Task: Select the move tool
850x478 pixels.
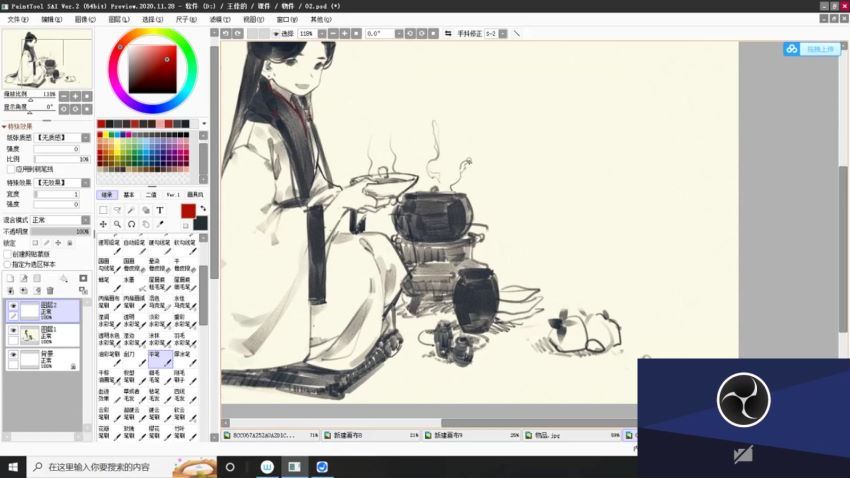Action: tap(103, 224)
